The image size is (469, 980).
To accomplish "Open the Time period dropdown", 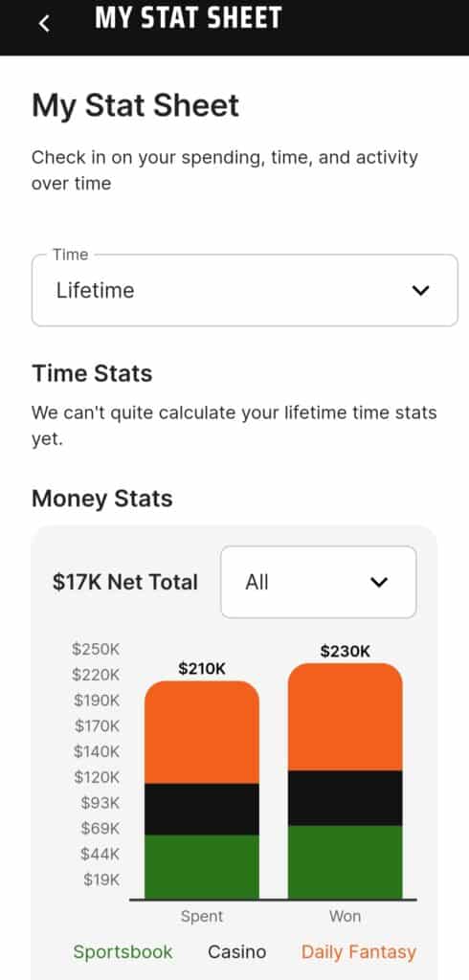I will 244,290.
